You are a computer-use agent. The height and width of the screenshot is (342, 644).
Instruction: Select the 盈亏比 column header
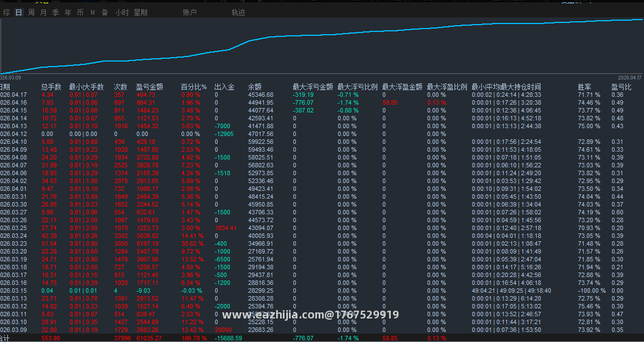(x=622, y=87)
